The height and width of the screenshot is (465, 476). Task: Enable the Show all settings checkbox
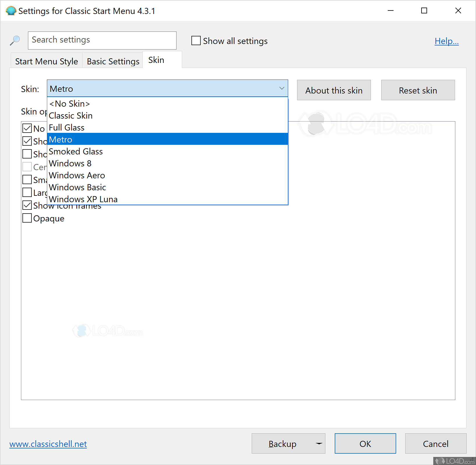pos(196,40)
